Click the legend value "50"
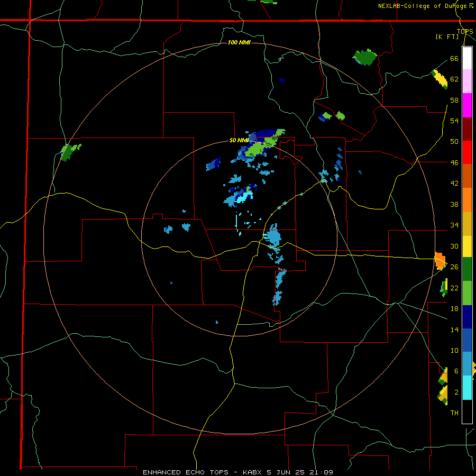The height and width of the screenshot is (476, 476). tap(454, 142)
